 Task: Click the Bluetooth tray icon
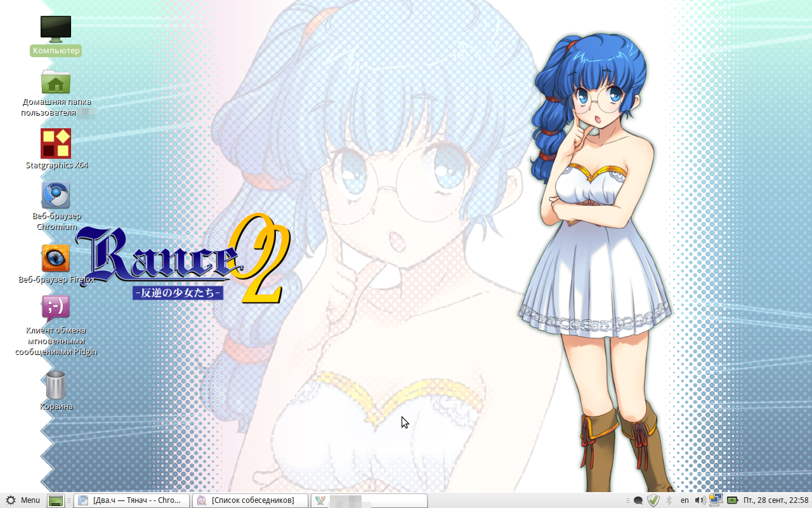pos(669,500)
